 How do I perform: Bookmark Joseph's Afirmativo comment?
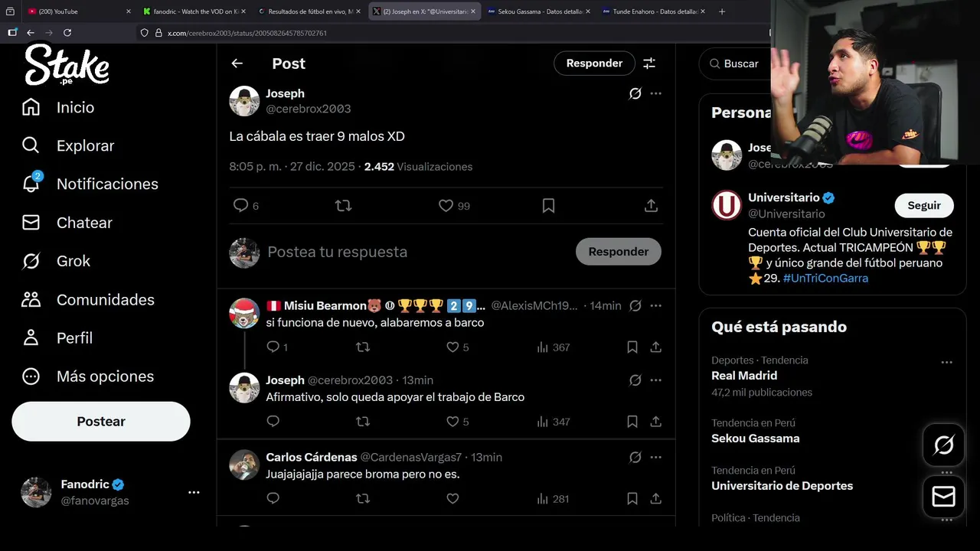point(632,421)
